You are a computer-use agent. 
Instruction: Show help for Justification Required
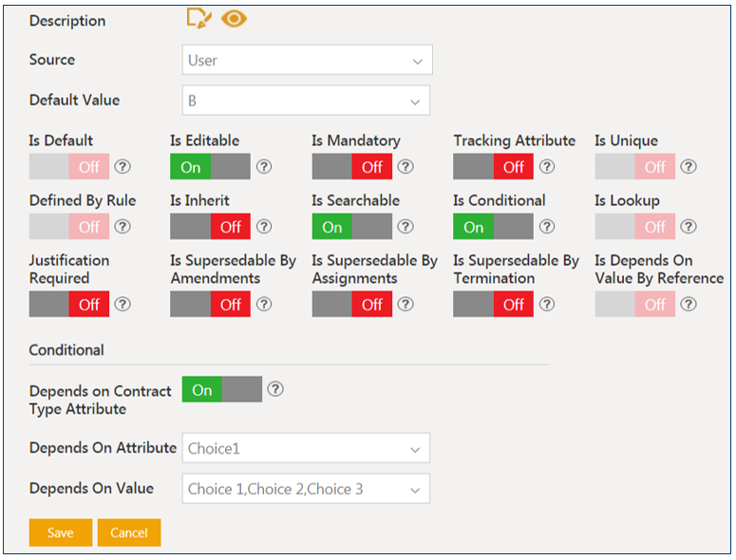pyautogui.click(x=123, y=305)
